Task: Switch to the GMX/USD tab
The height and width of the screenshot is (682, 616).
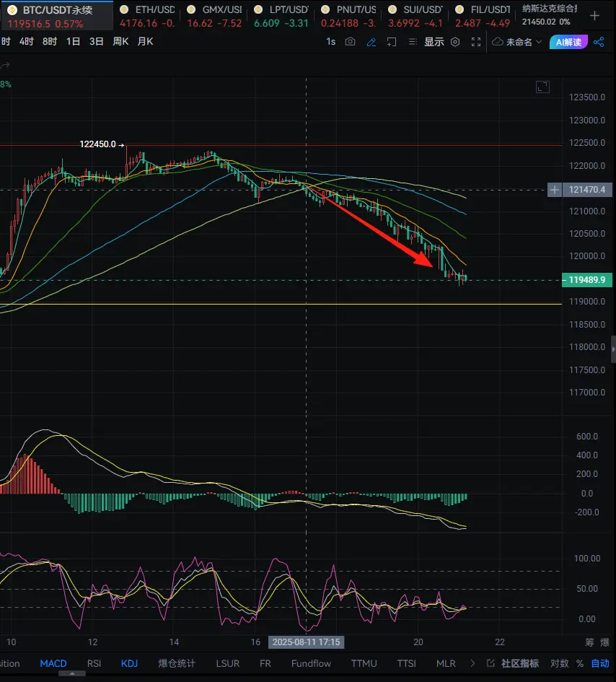Action: tap(214, 16)
